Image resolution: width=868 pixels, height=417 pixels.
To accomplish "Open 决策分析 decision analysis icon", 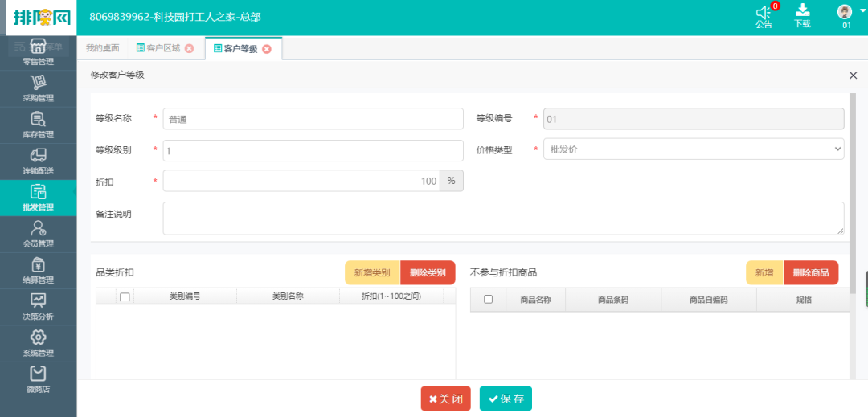I will (x=38, y=300).
